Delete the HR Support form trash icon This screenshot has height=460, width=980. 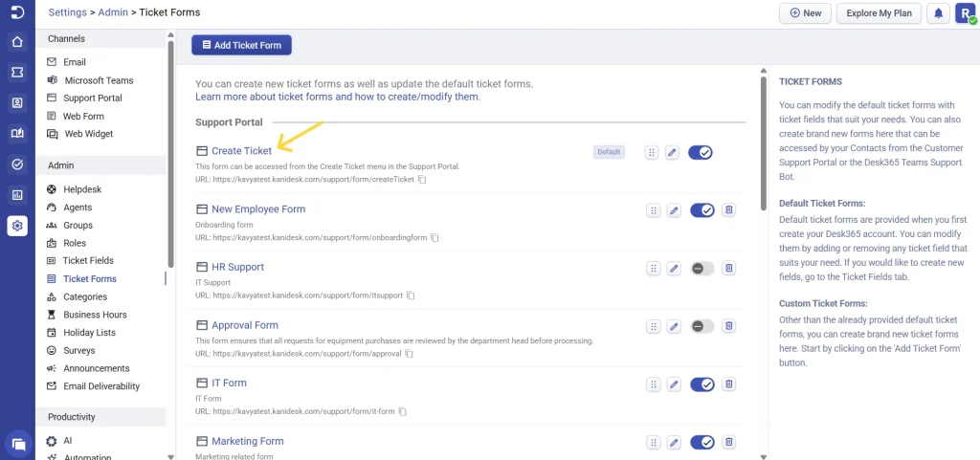pyautogui.click(x=728, y=269)
